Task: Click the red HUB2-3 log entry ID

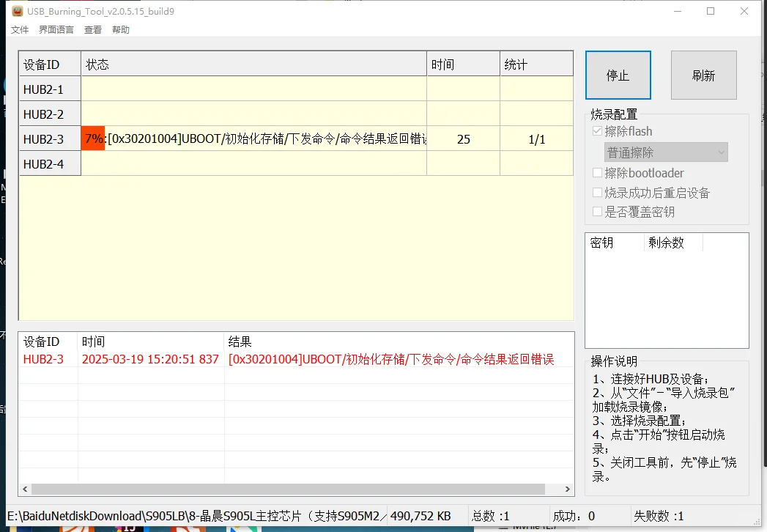Action: [x=43, y=359]
